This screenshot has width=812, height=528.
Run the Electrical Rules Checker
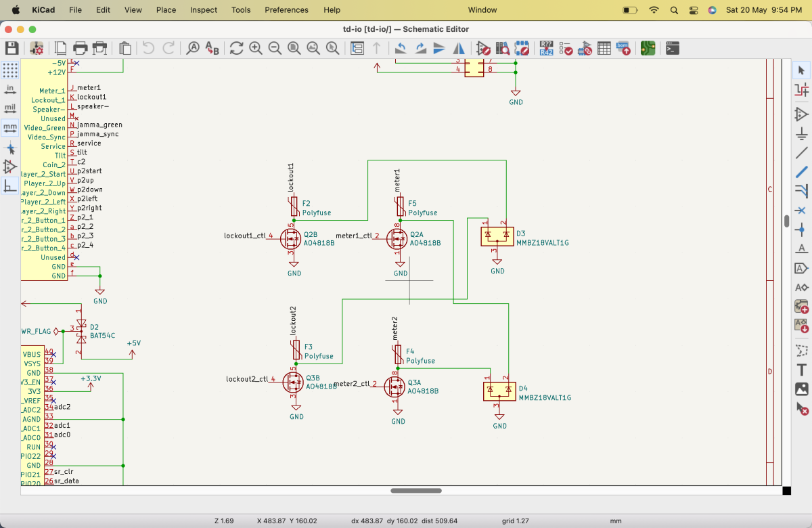pyautogui.click(x=565, y=48)
